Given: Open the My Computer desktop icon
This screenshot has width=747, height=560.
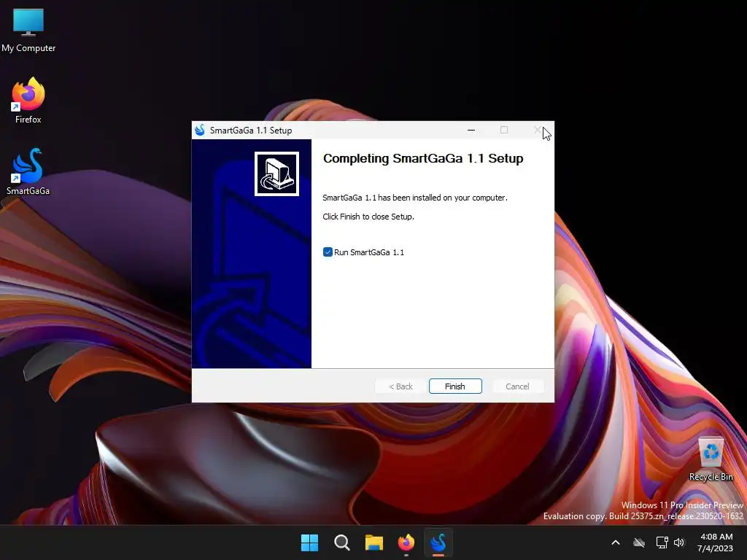Looking at the screenshot, I should coord(28,30).
